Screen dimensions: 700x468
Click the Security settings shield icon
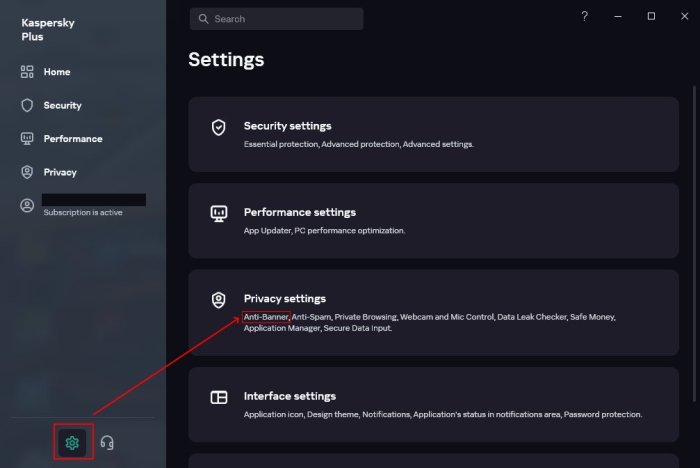218,127
